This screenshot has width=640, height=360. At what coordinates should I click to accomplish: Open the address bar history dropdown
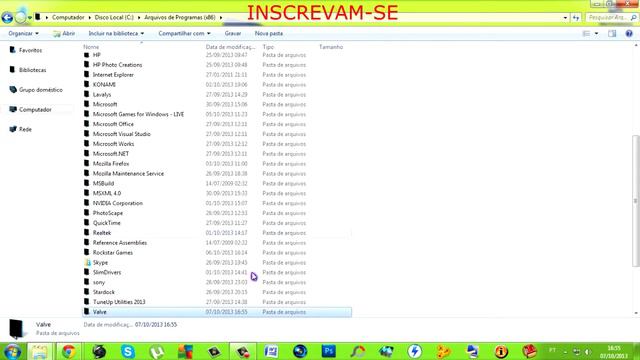(565, 18)
